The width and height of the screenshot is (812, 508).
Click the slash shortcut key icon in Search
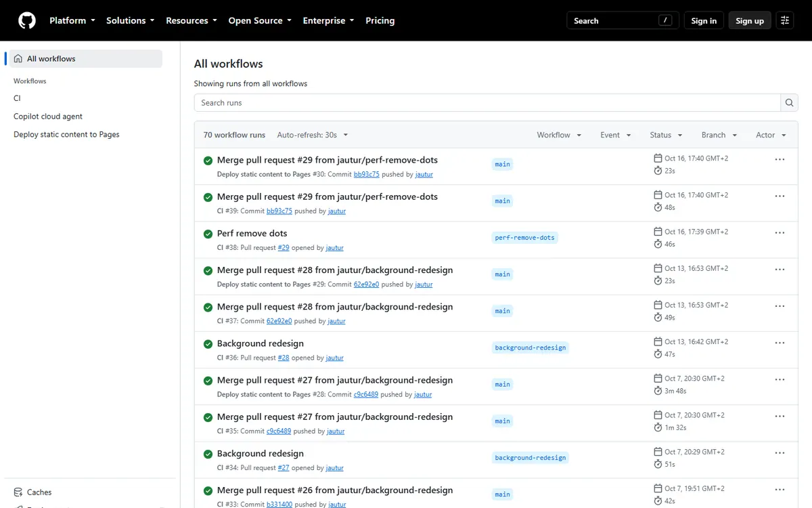[666, 20]
